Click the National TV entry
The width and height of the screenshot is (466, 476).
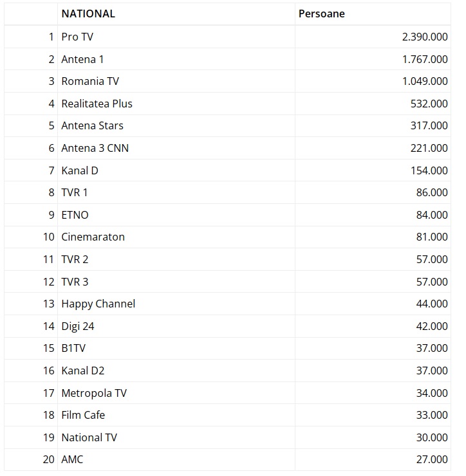pyautogui.click(x=89, y=437)
